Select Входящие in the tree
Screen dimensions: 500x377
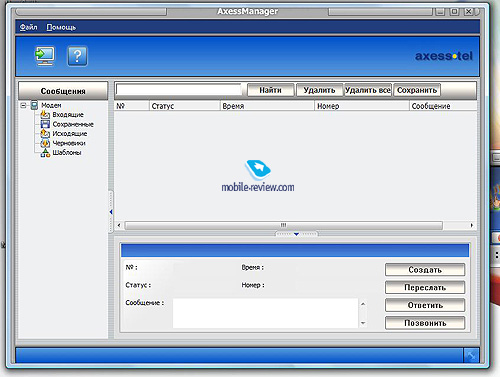68,115
